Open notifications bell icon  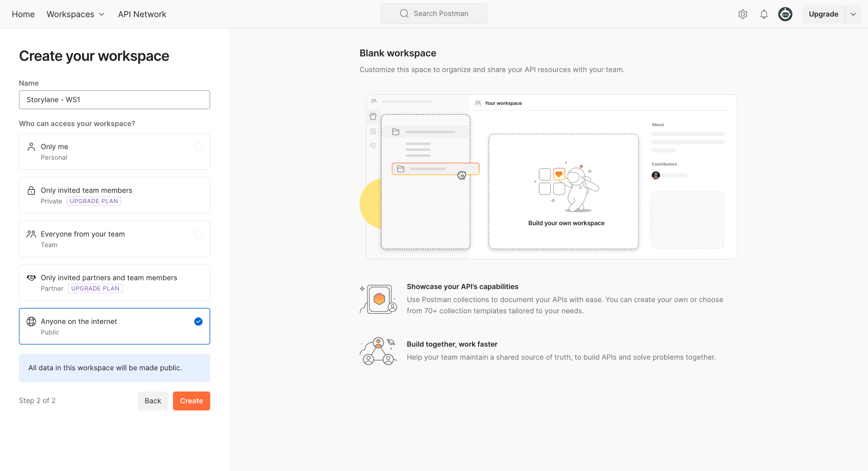tap(764, 14)
